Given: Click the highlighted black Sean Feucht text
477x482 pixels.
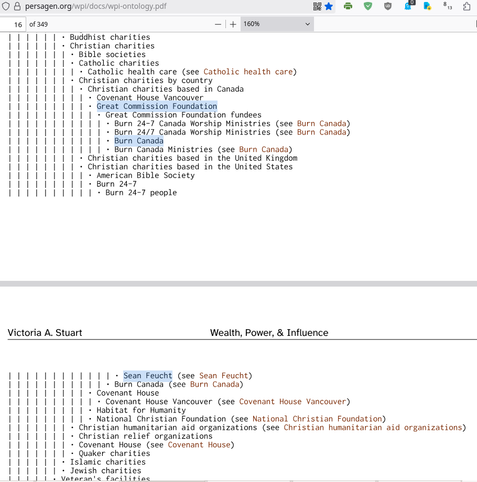Looking at the screenshot, I should tap(148, 376).
